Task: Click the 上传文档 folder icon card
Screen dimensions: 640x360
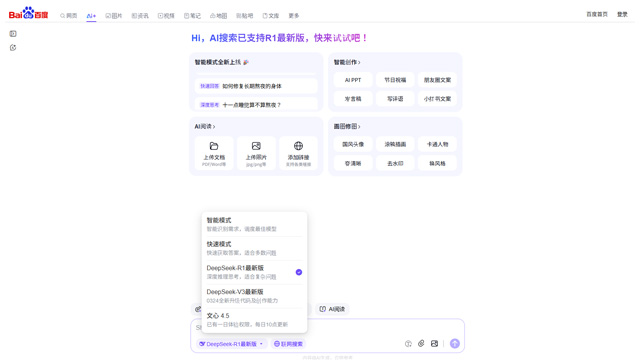Action: click(x=214, y=153)
